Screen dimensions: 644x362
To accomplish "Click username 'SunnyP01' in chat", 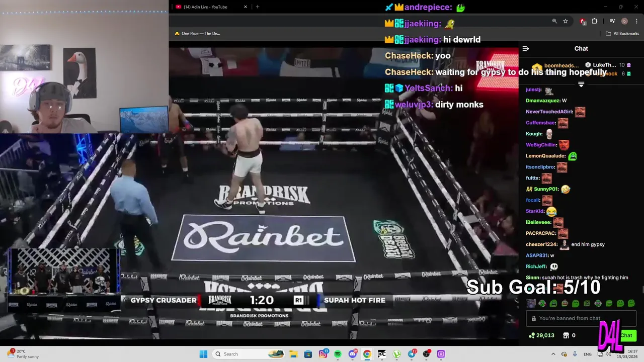I will [x=546, y=189].
